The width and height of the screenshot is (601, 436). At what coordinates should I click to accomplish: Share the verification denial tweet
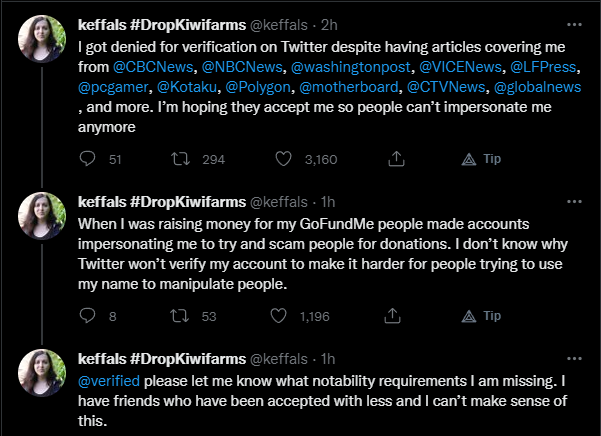click(x=396, y=158)
